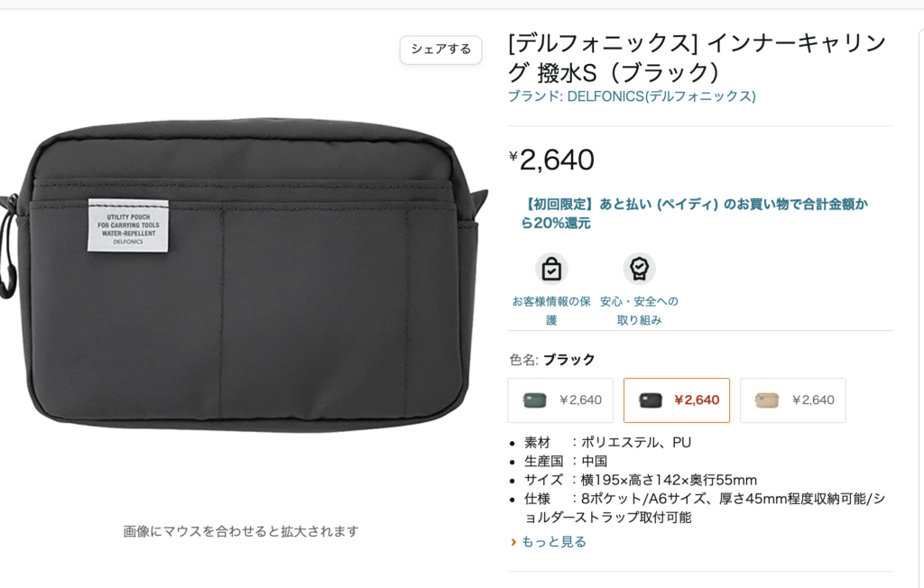Select the green color variant swatch
The image size is (924, 588).
click(560, 400)
